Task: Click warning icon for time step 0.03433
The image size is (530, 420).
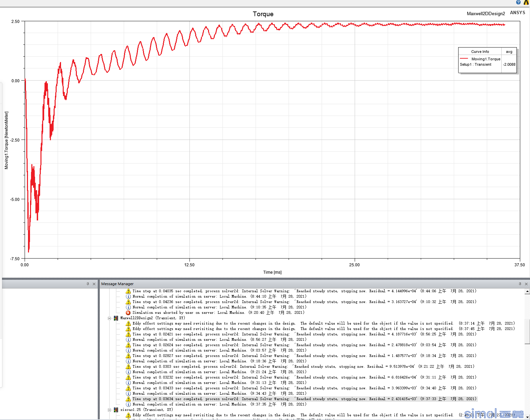Action: tap(128, 388)
